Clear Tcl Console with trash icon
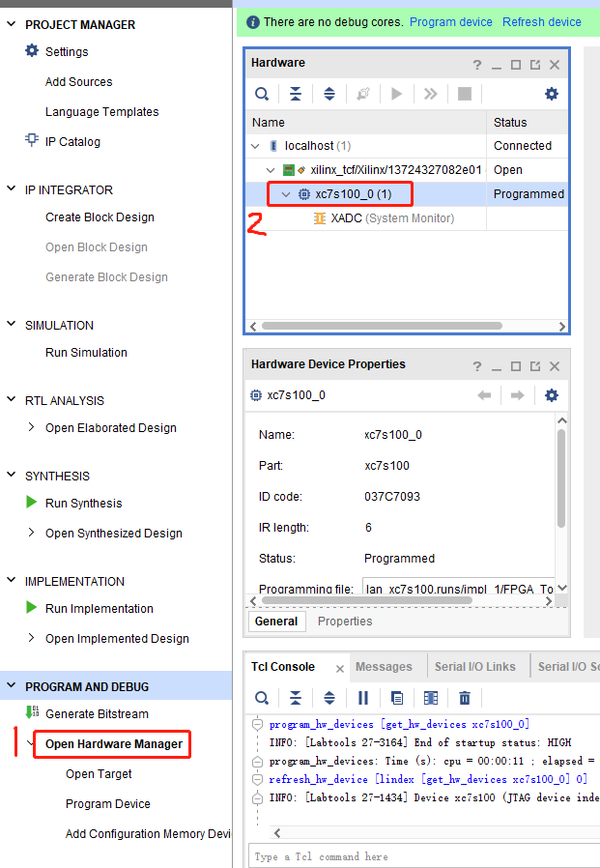The image size is (600, 868). (465, 698)
